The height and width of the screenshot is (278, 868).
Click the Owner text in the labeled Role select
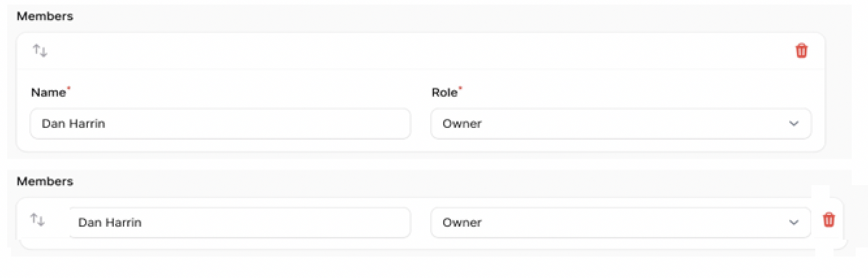pyautogui.click(x=462, y=123)
